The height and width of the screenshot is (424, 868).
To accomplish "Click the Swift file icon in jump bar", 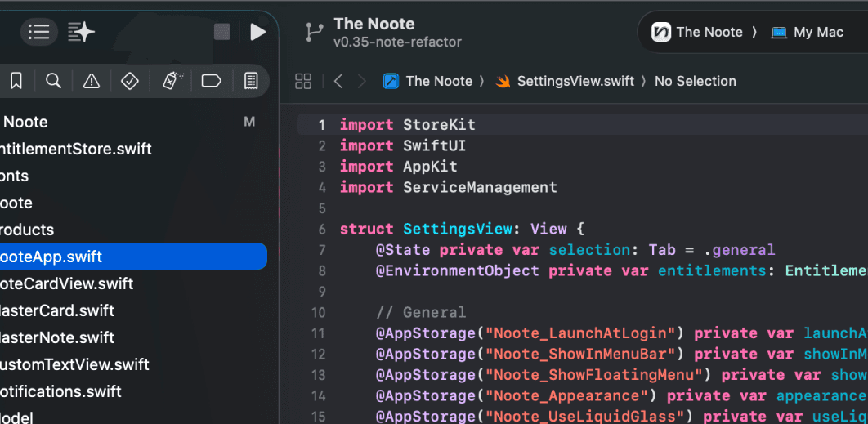I will click(503, 82).
